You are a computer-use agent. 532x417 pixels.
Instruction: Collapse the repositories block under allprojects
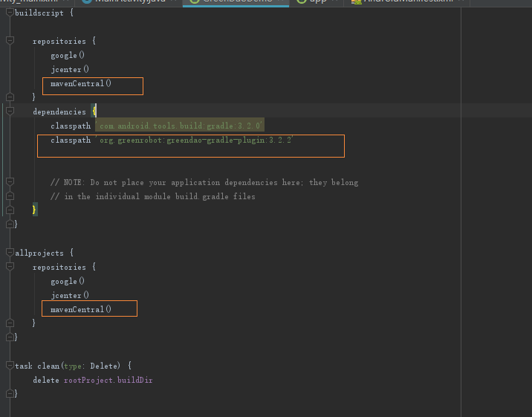10,267
